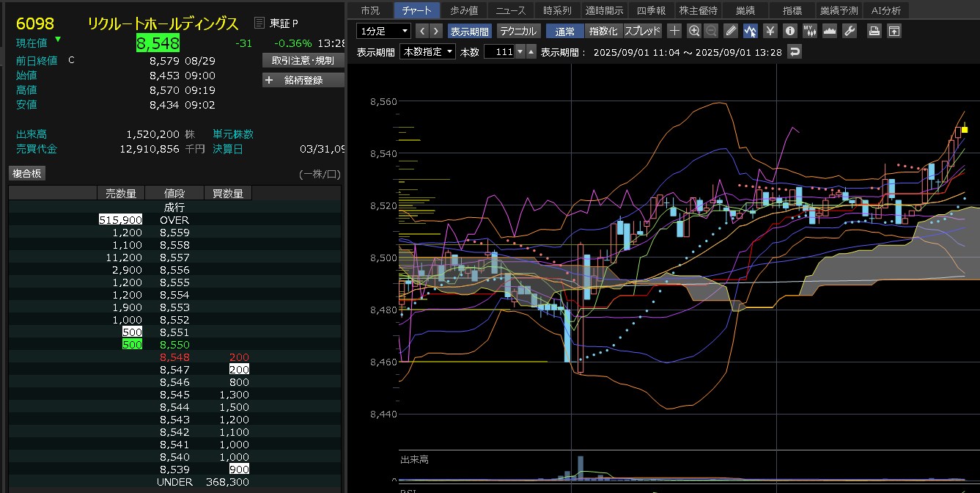Click the 売数量 column header

(121, 193)
